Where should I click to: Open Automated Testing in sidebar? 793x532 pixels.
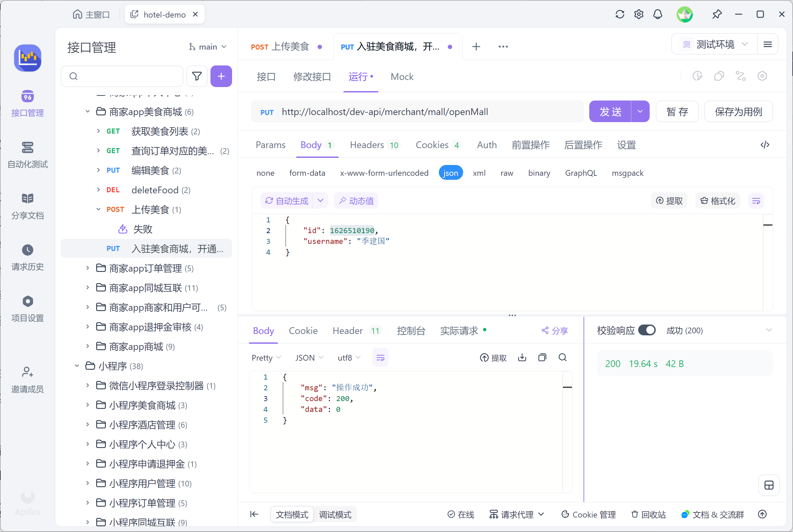coord(27,155)
